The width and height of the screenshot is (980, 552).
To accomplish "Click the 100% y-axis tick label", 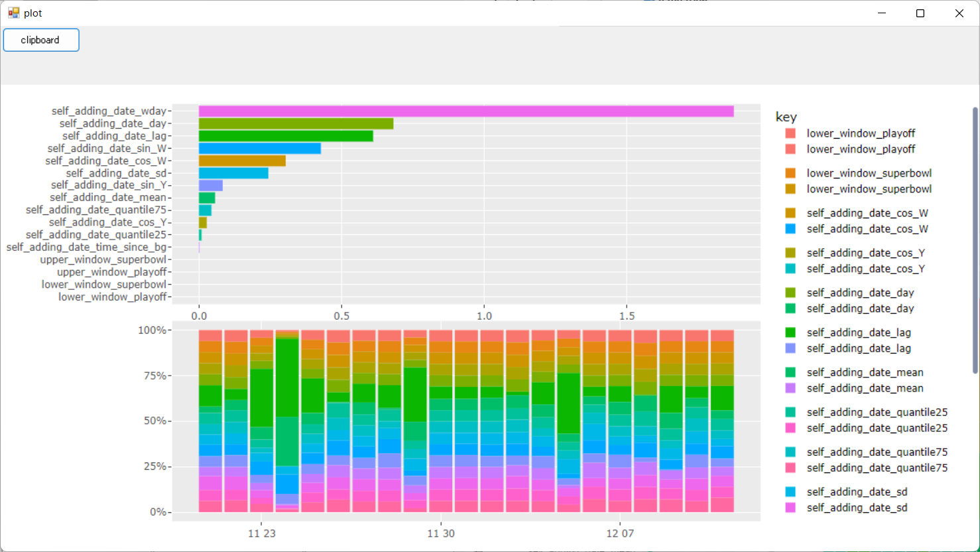I will point(153,330).
